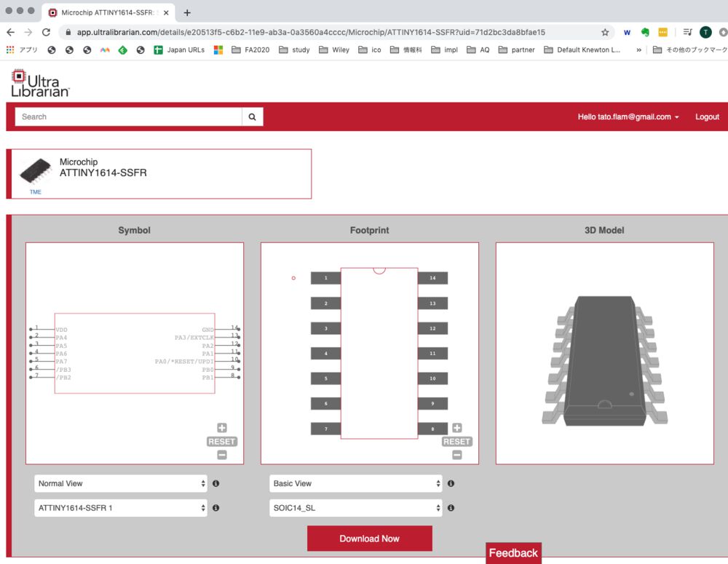This screenshot has height=564, width=728.
Task: Open the green T profile avatar
Action: 705,32
